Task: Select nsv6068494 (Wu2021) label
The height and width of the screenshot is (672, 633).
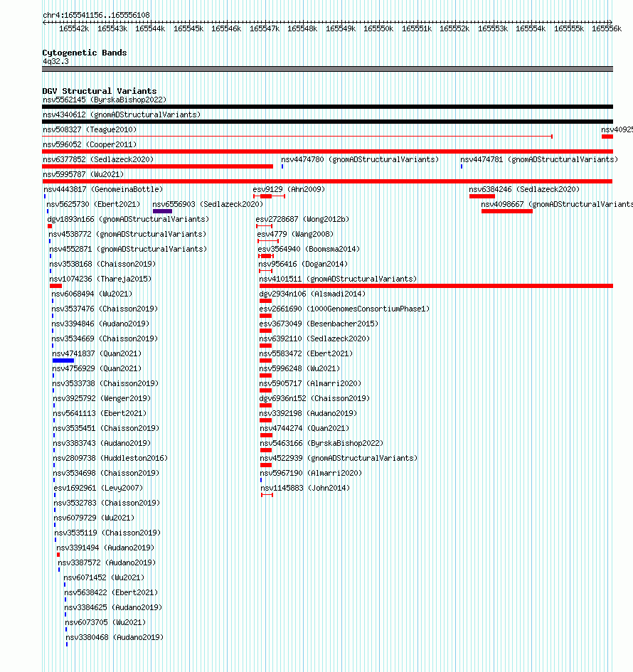Action: (x=92, y=294)
